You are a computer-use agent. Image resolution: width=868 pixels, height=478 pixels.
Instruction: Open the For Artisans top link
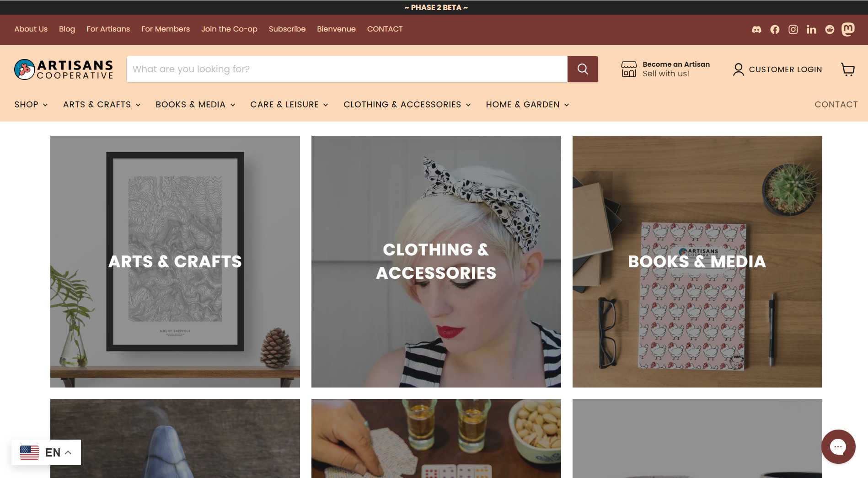click(x=108, y=29)
